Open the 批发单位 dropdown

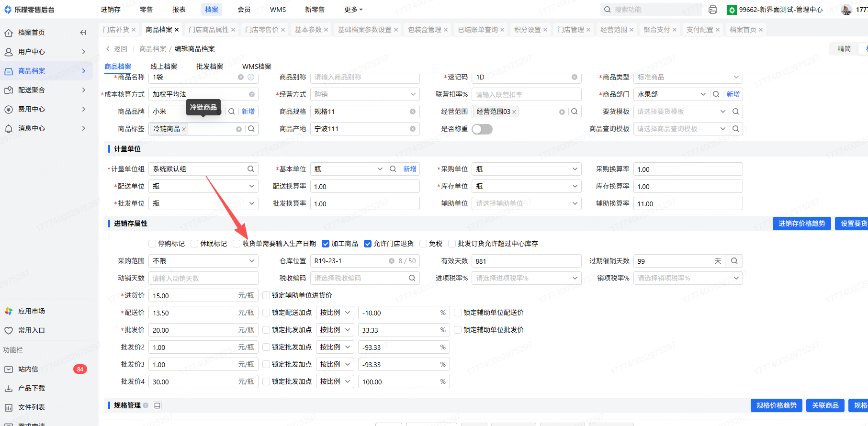point(203,203)
